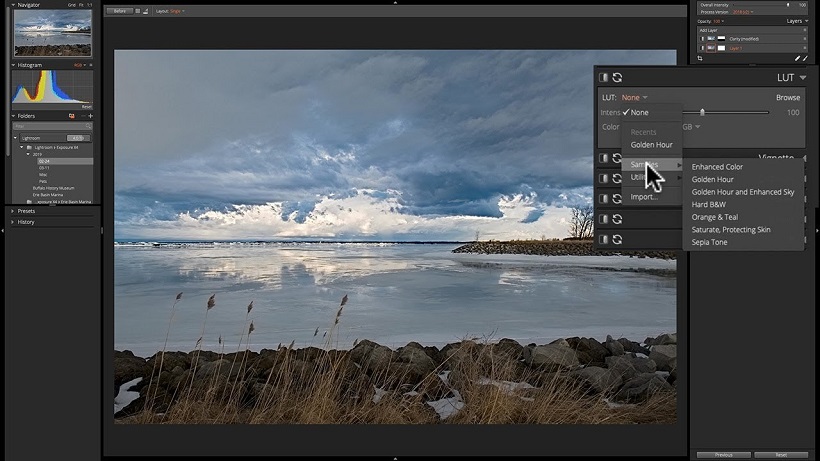
Task: Choose Golden Hour under Recents
Action: pyautogui.click(x=652, y=145)
